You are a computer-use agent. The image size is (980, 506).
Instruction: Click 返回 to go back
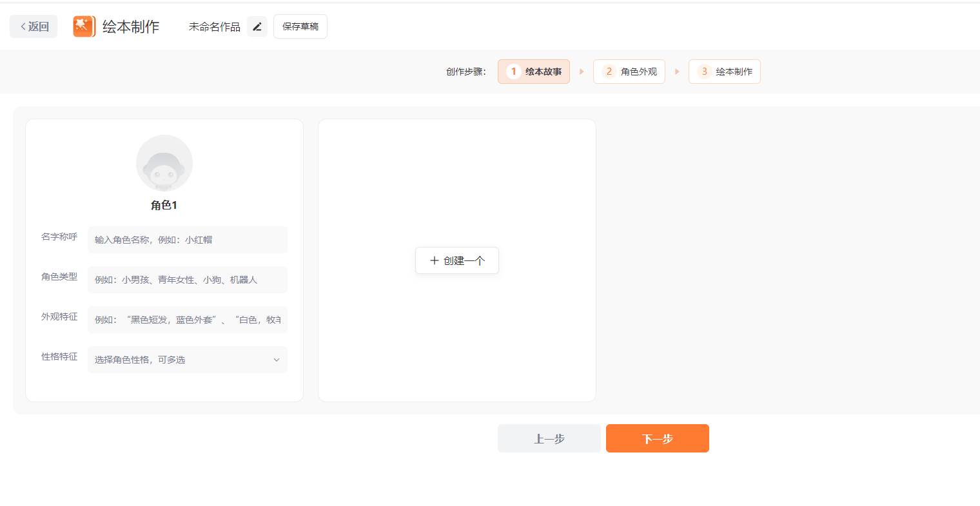(x=33, y=26)
